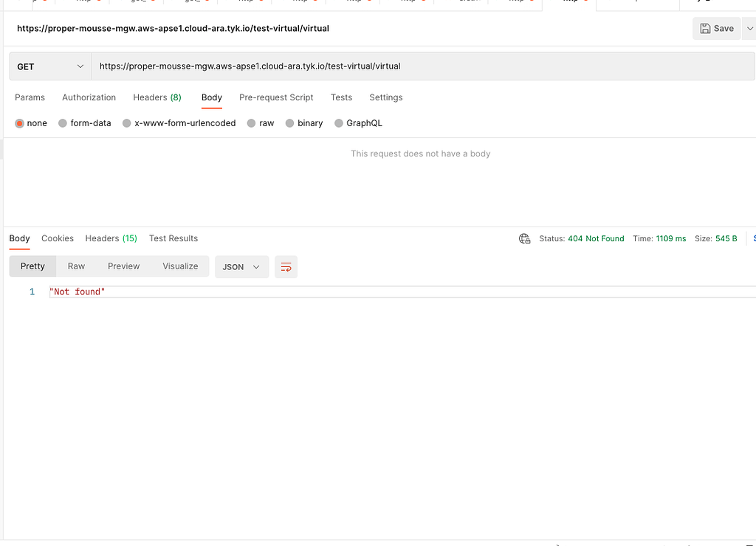
Task: Open the JSON format dropdown
Action: tap(241, 266)
